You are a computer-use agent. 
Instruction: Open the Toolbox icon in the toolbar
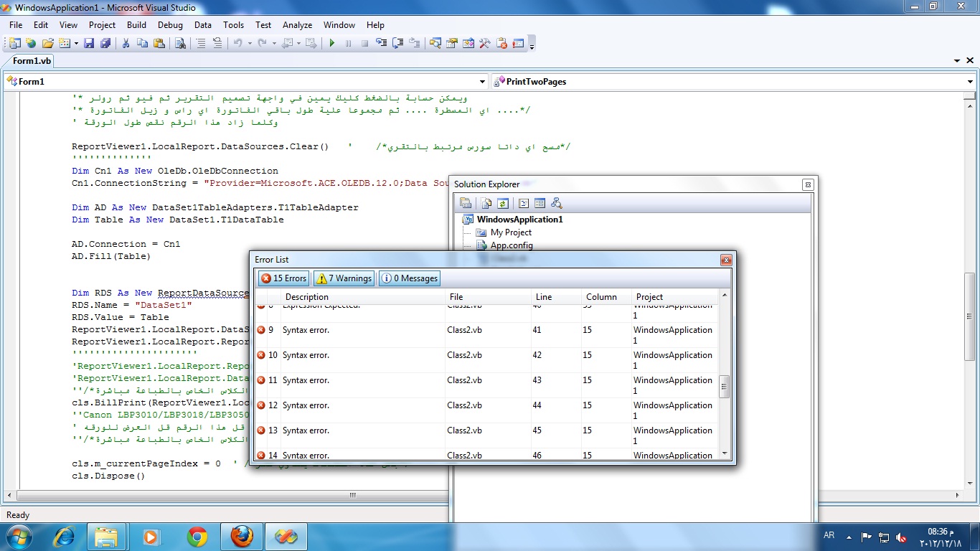pyautogui.click(x=484, y=44)
